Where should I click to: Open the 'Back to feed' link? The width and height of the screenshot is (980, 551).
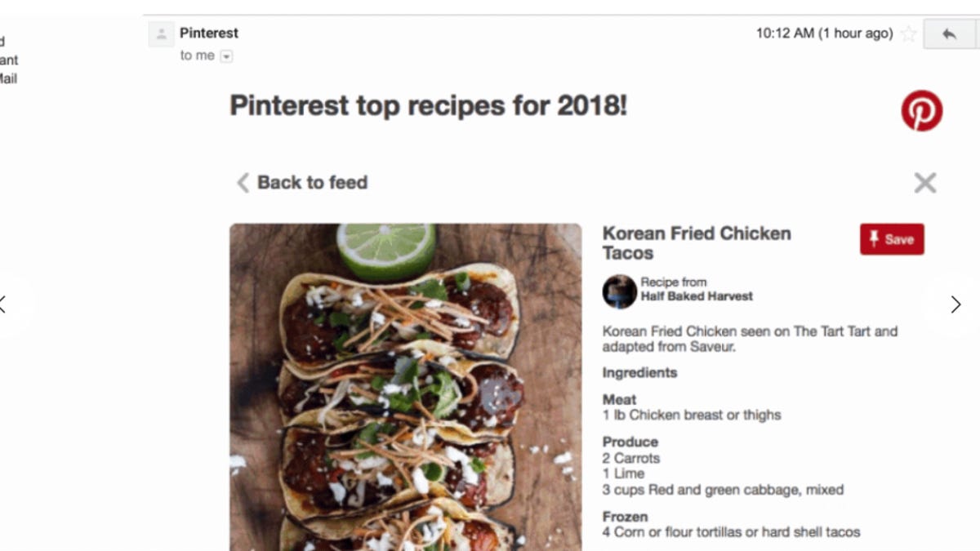click(x=312, y=182)
